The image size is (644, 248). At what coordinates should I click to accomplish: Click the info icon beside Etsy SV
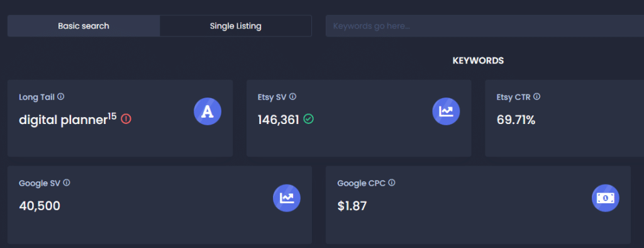coord(293,97)
